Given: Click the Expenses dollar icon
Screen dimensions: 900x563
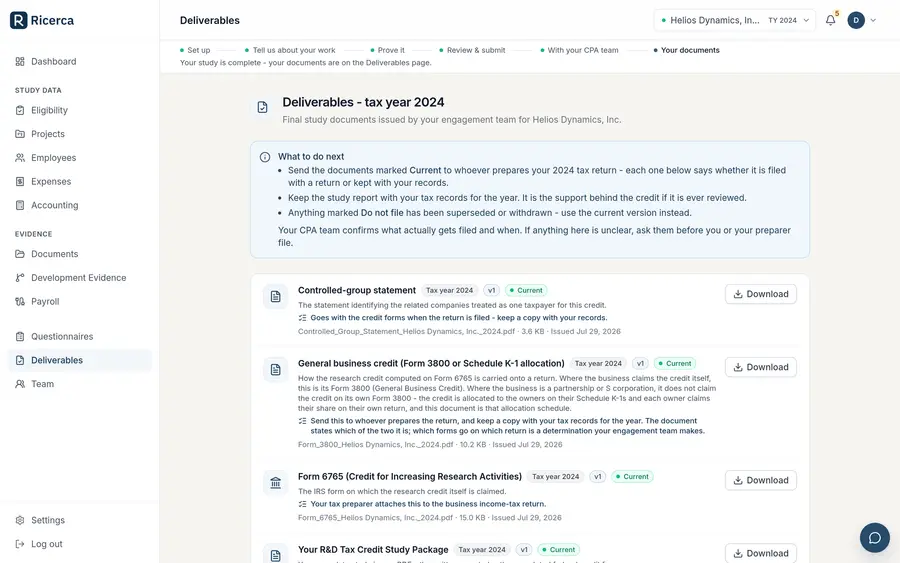Looking at the screenshot, I should [20, 181].
